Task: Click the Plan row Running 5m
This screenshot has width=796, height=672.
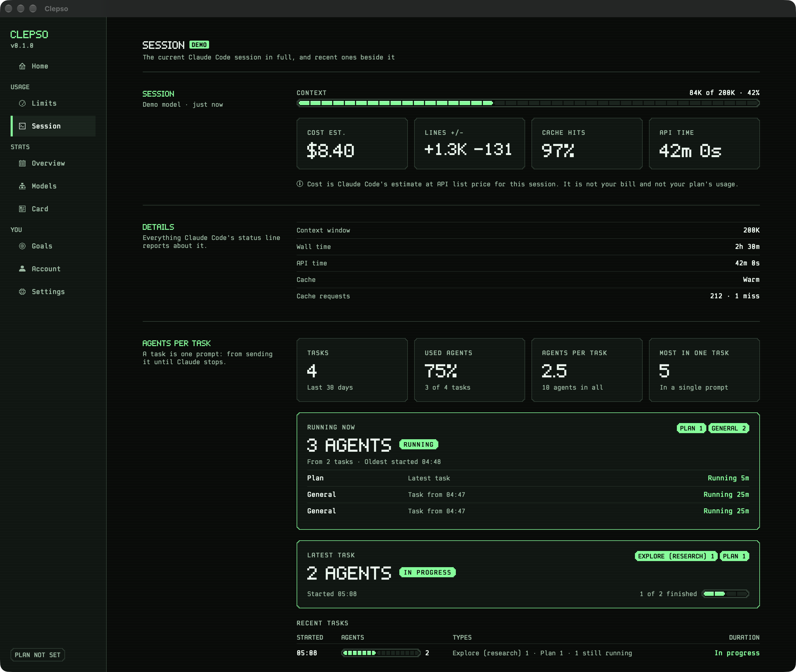Action: [x=528, y=478]
